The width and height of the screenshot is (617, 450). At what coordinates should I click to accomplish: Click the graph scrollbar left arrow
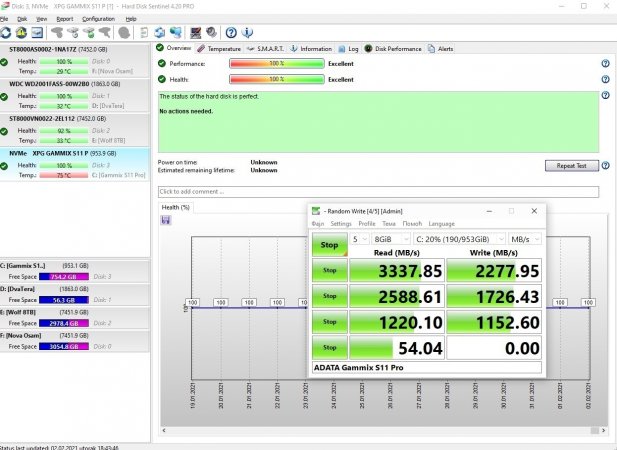pyautogui.click(x=164, y=430)
